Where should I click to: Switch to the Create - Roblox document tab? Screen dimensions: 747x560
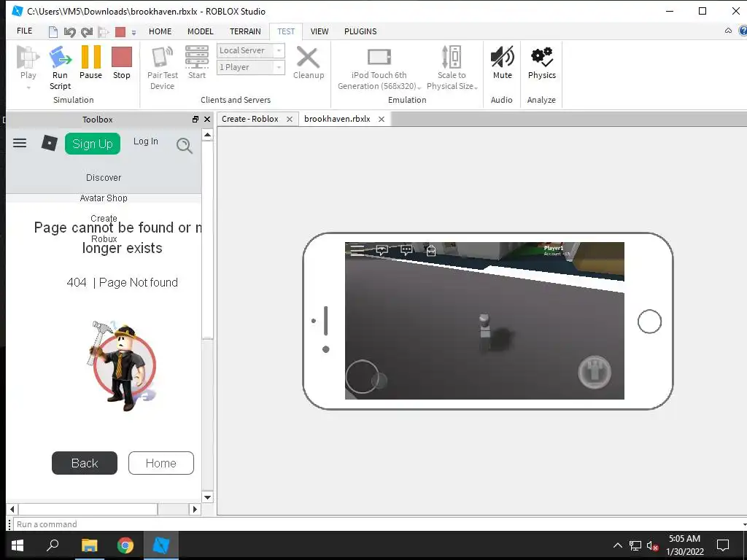(249, 119)
